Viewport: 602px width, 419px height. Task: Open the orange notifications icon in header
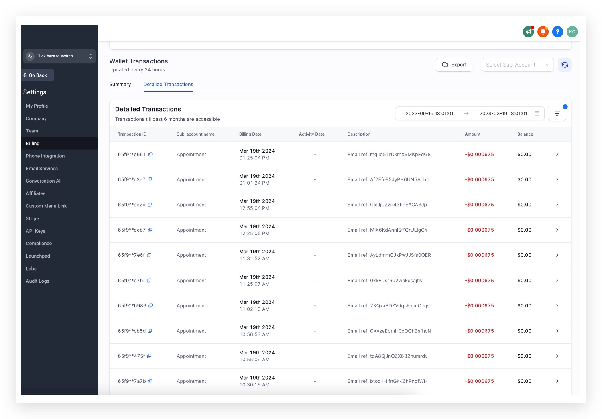point(543,31)
